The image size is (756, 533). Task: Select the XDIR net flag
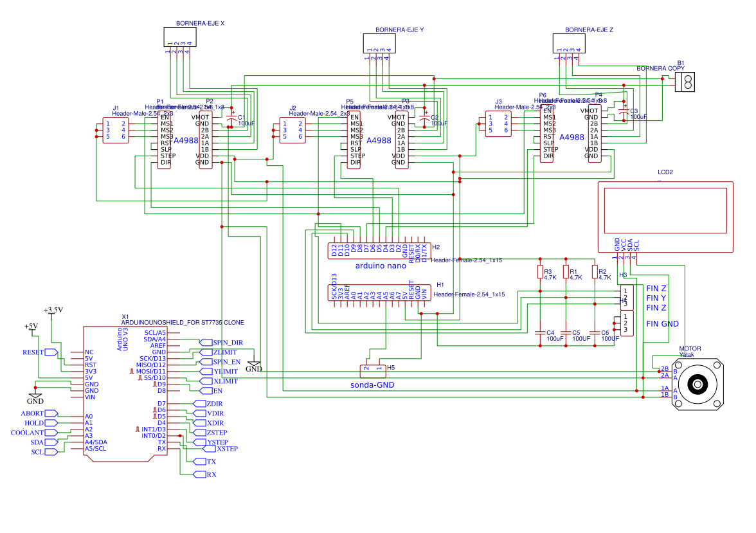pos(208,423)
